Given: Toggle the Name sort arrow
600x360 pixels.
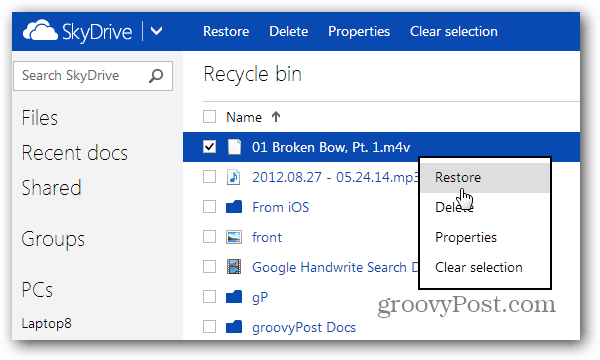Looking at the screenshot, I should coord(276,117).
